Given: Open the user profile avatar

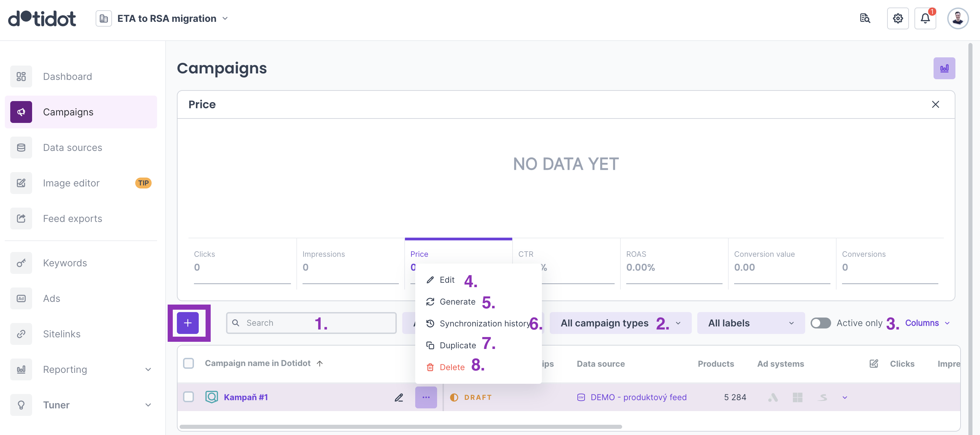Looking at the screenshot, I should click(957, 18).
